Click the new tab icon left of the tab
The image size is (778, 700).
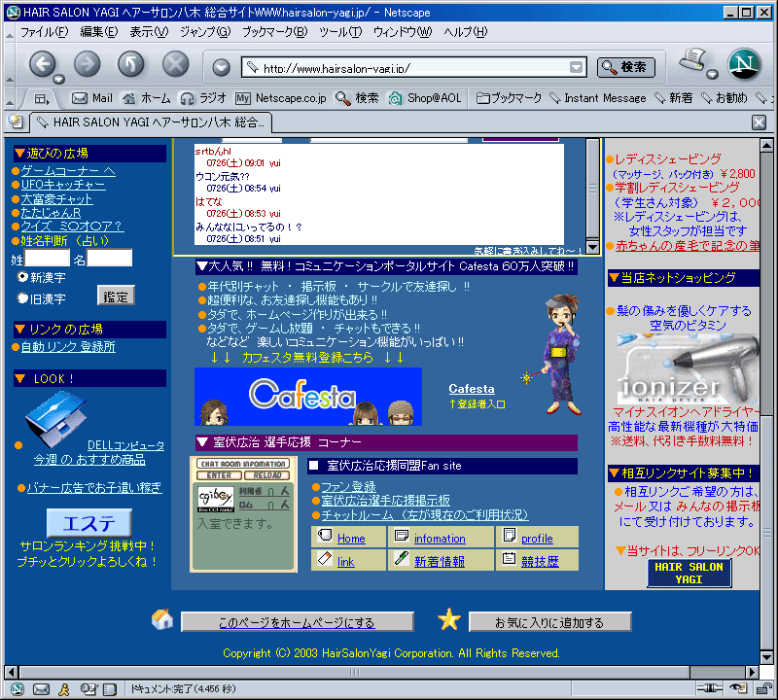pyautogui.click(x=16, y=122)
